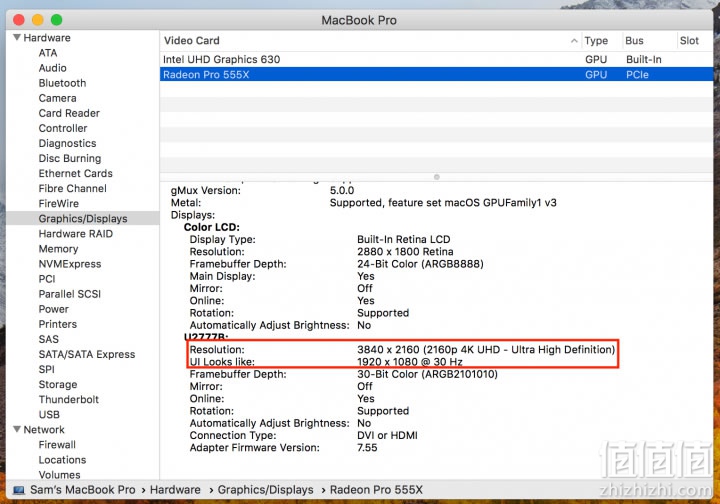The height and width of the screenshot is (504, 720).
Task: Collapse the Network disclosure triangle
Action: tap(17, 429)
